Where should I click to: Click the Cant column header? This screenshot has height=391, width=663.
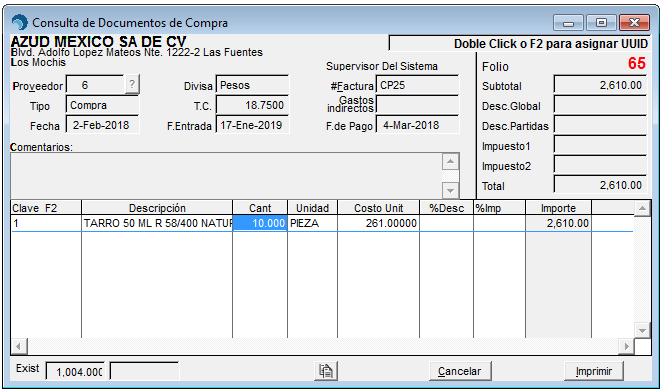click(x=260, y=208)
